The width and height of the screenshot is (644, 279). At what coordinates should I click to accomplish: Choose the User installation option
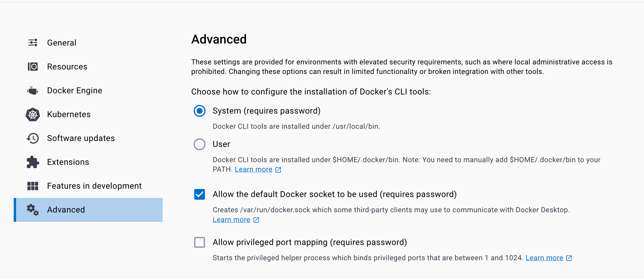click(x=199, y=144)
